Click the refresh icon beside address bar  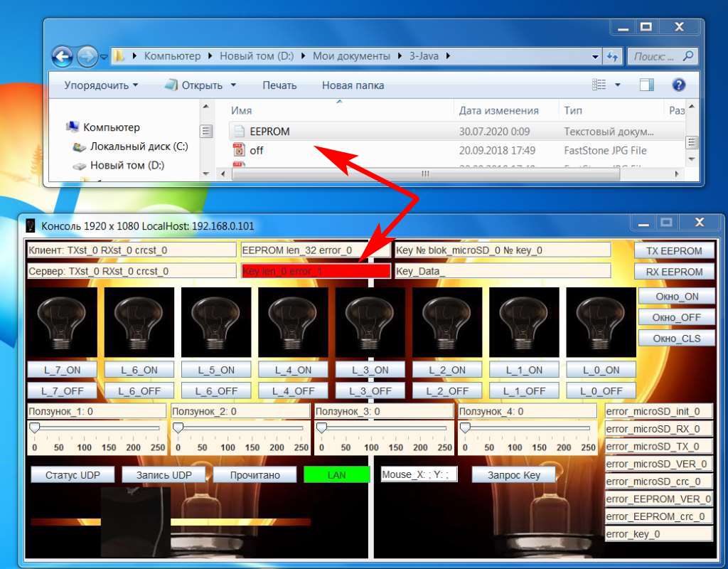point(612,56)
